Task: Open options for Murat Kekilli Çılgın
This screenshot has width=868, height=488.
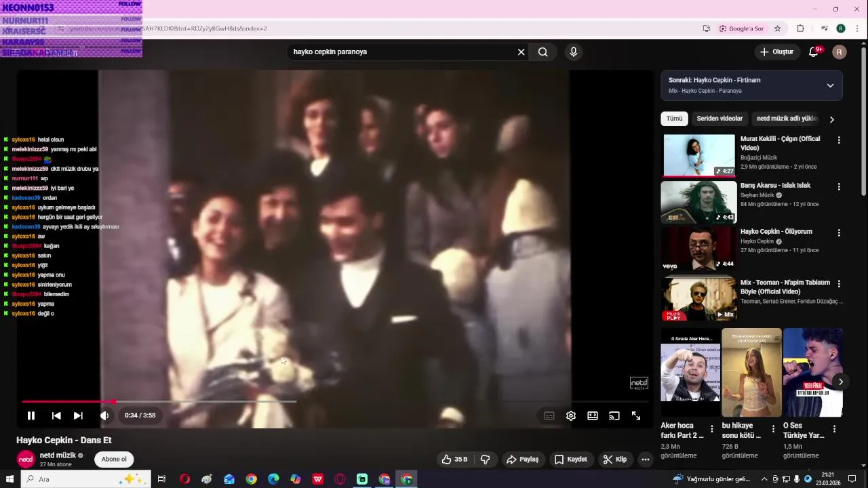Action: click(839, 140)
